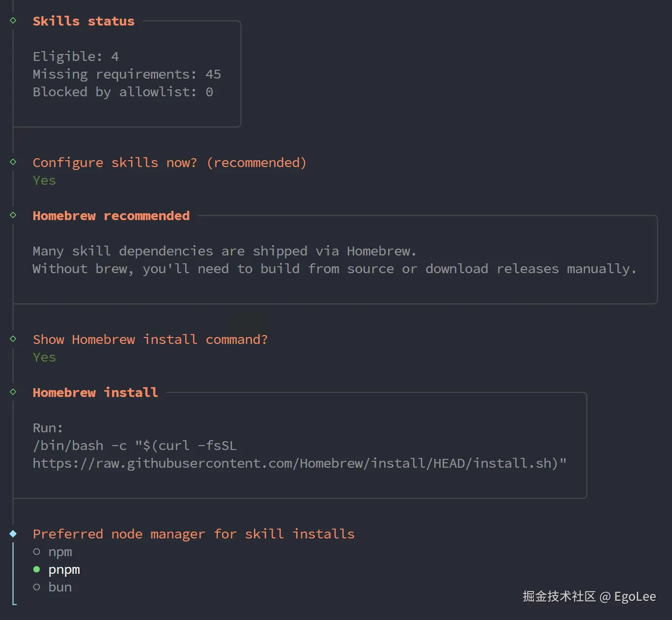672x620 pixels.
Task: Click the Yes answer under Show Homebrew install command
Action: coord(44,357)
